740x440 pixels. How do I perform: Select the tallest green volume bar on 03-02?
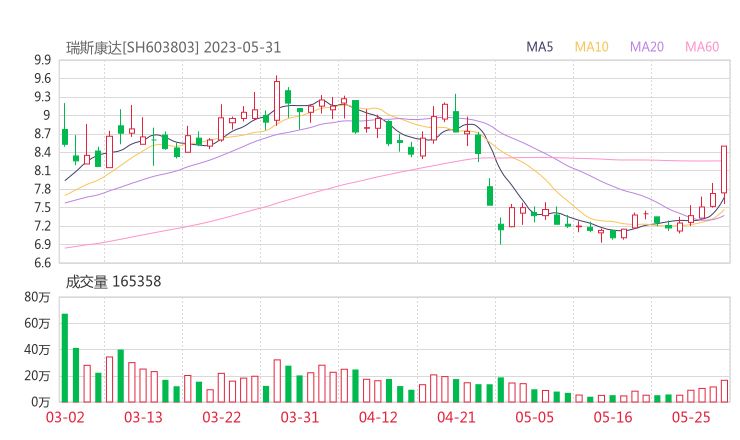65,358
